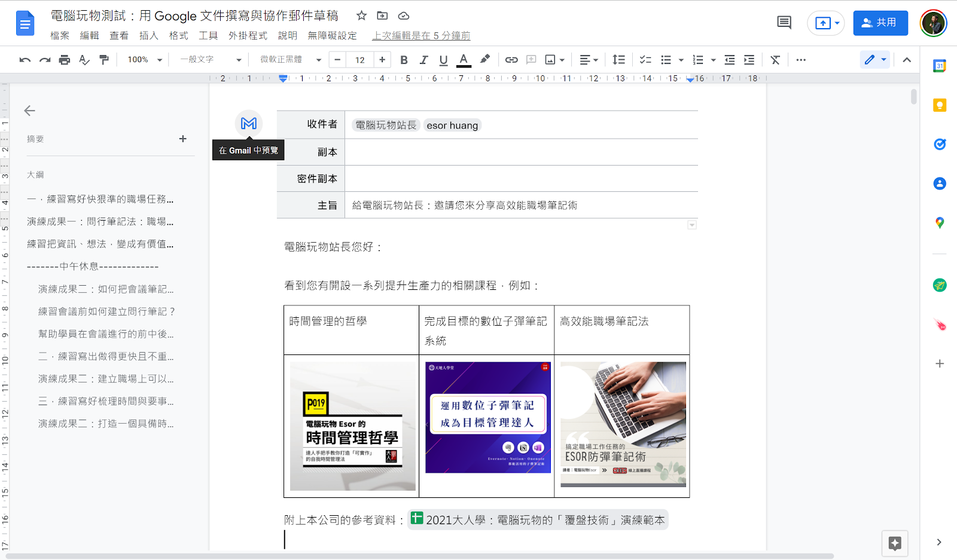Preview the email draft in Gmail
The width and height of the screenshot is (957, 560).
[249, 124]
